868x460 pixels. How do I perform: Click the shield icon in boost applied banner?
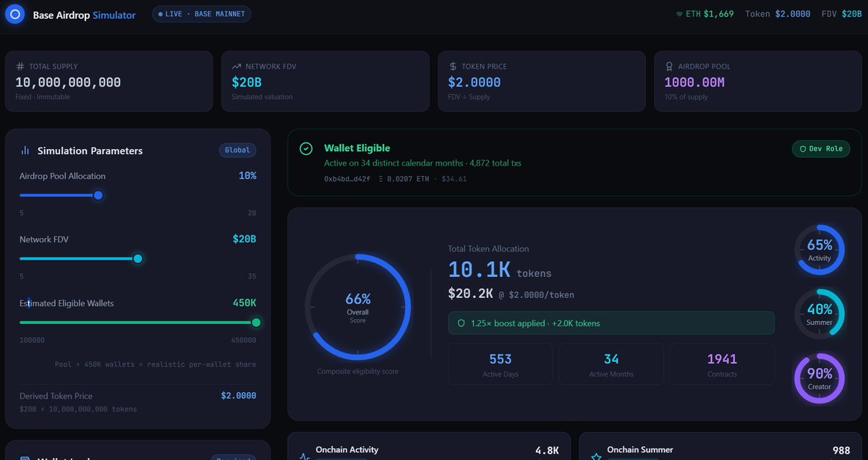461,323
